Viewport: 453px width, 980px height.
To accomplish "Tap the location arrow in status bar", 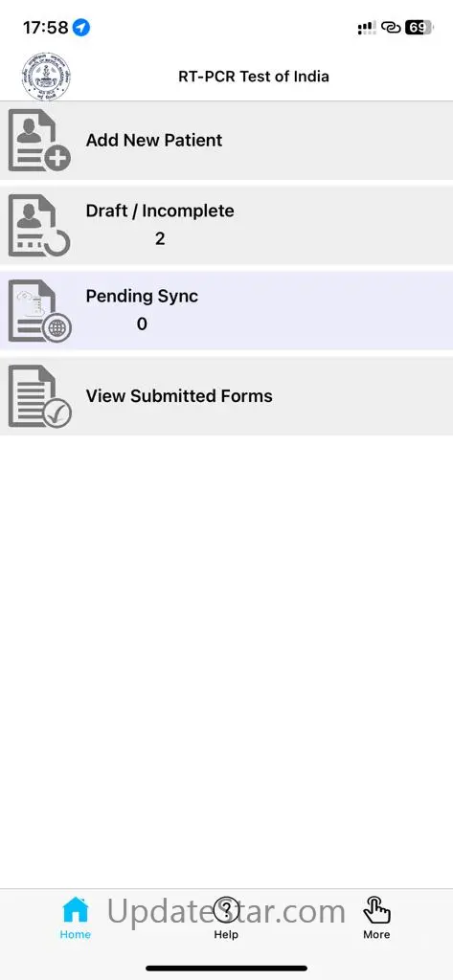I will pos(81,28).
